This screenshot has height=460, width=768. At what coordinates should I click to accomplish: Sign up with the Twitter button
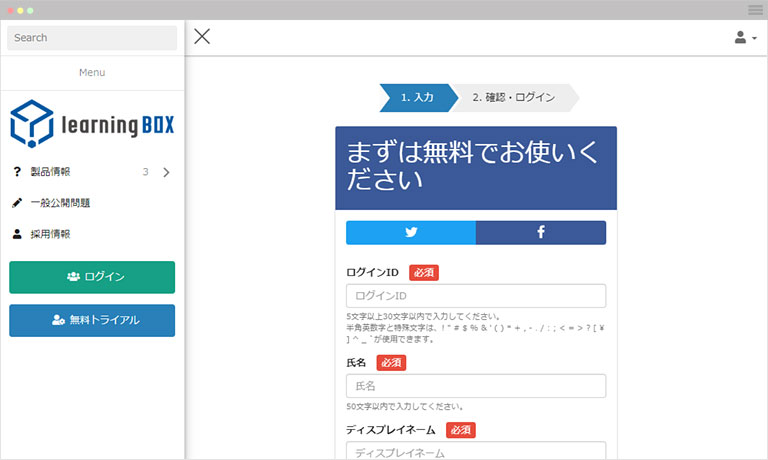pyautogui.click(x=411, y=232)
